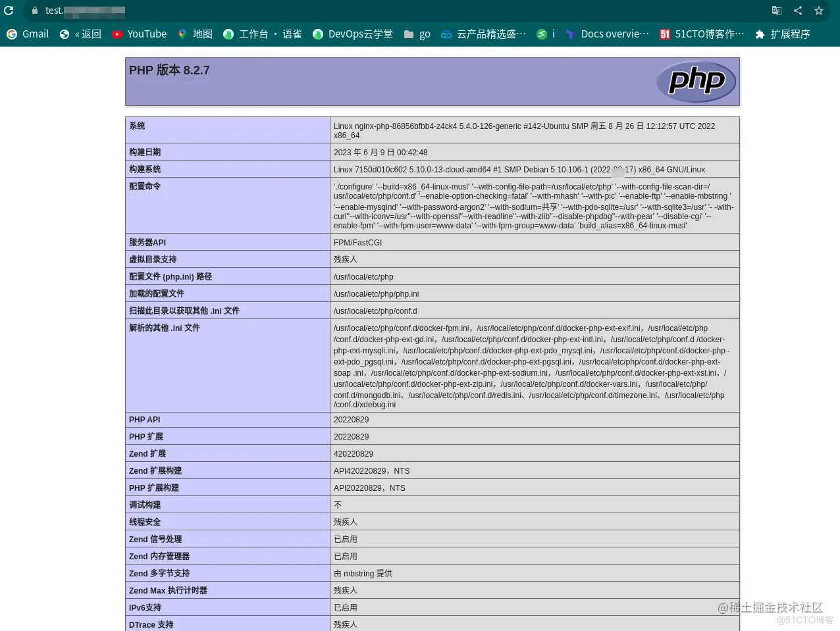Open the translate page icon
The image size is (840, 631).
[x=777, y=11]
